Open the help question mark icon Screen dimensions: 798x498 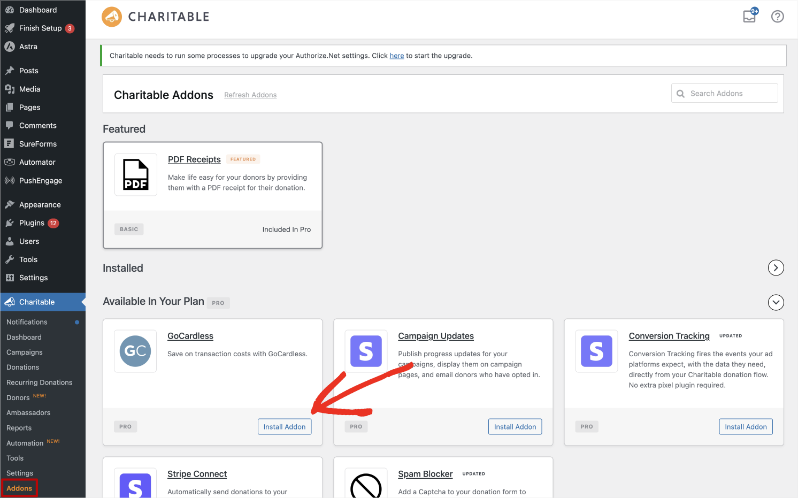pos(777,17)
